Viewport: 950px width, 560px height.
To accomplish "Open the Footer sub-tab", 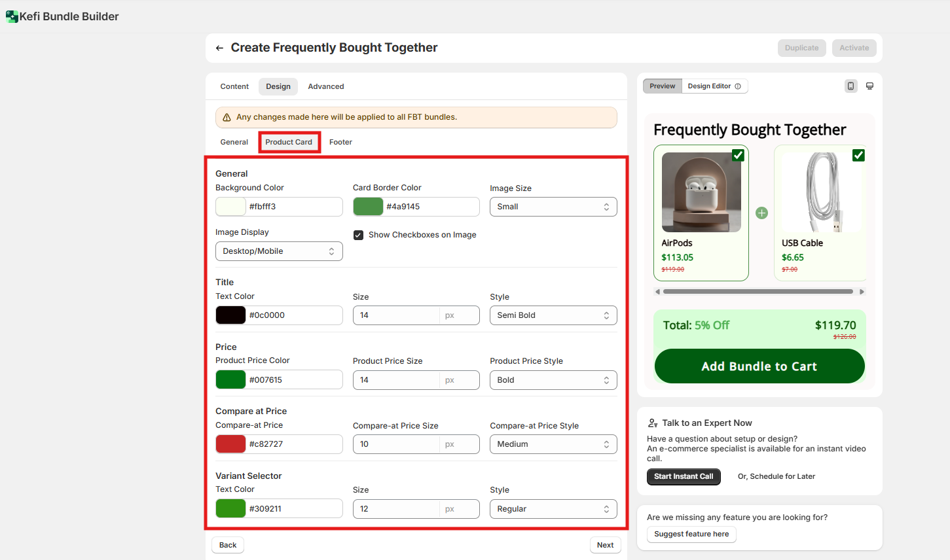I will pyautogui.click(x=340, y=142).
